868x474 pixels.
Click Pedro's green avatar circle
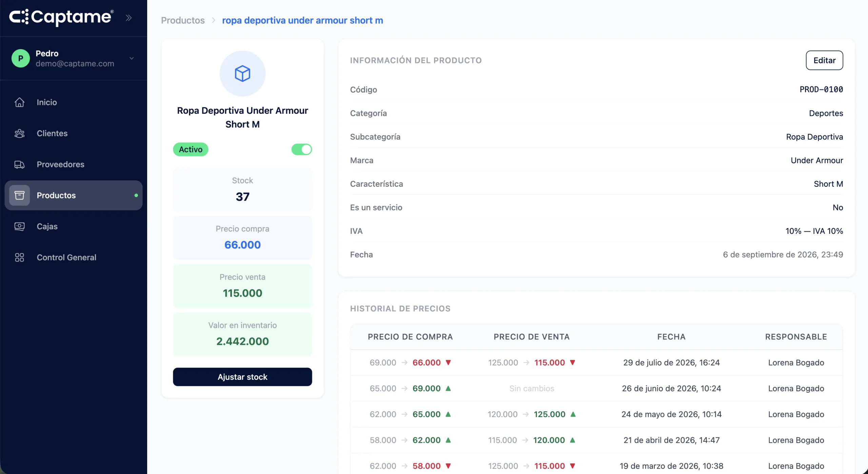pyautogui.click(x=21, y=58)
